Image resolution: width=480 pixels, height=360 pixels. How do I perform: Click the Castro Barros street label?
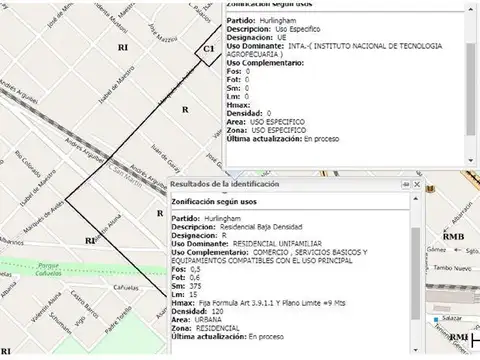[x=84, y=304]
